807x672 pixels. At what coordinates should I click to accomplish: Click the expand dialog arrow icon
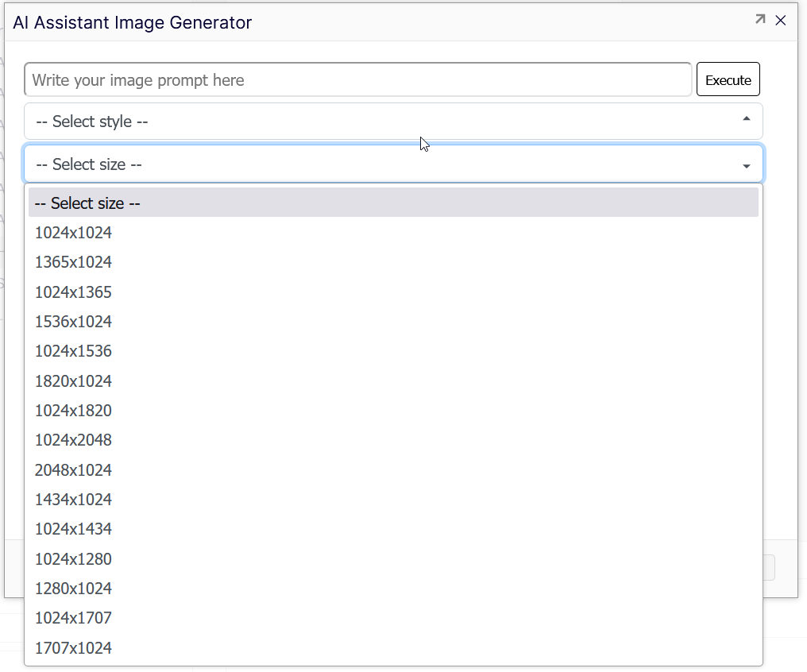759,20
